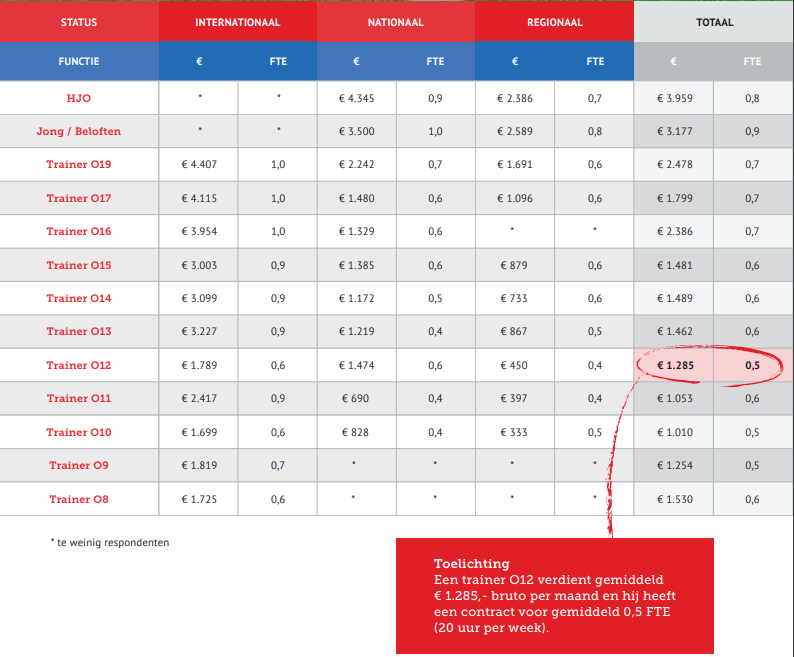Image resolution: width=794 pixels, height=657 pixels.
Task: Click the € 3.003 Trainer O15 cell
Action: pos(199,265)
